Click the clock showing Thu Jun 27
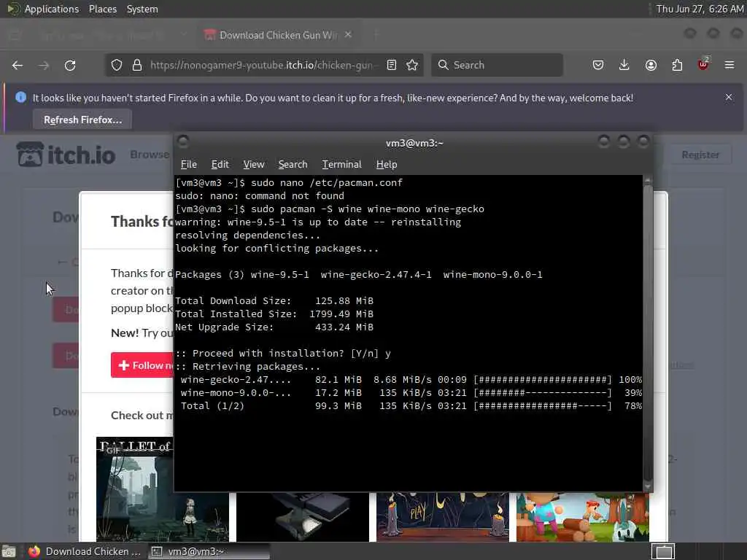The image size is (747, 560). coord(700,9)
